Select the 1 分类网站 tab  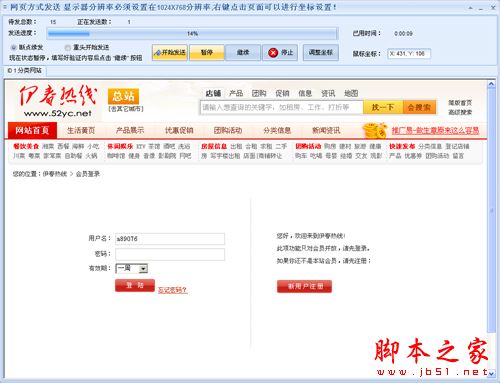(25, 71)
